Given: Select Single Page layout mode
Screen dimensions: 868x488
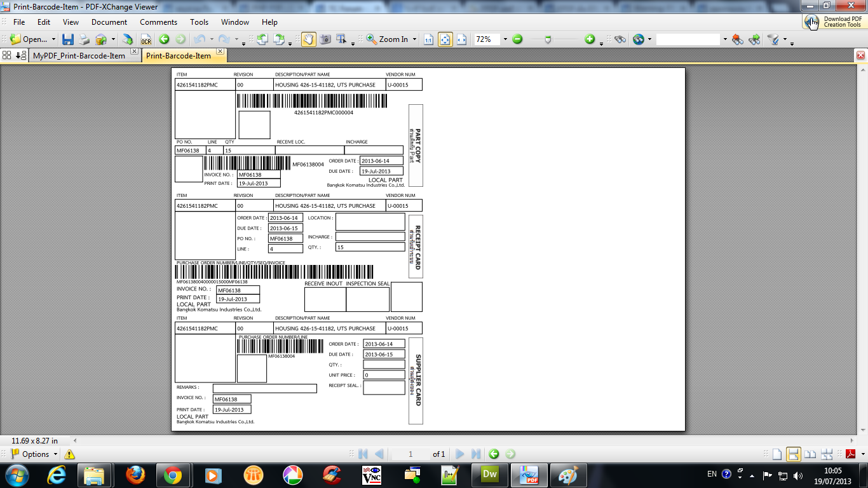Looking at the screenshot, I should click(x=776, y=454).
